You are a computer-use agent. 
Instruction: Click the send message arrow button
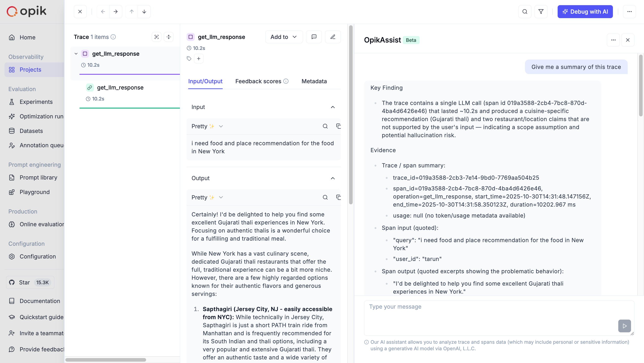pos(624,326)
